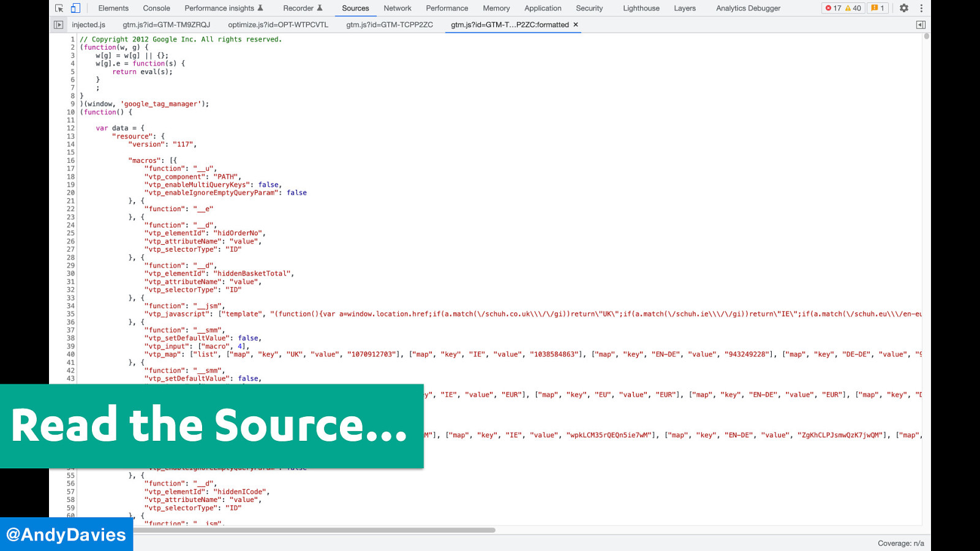Open DevTools settings gear

coord(904,8)
